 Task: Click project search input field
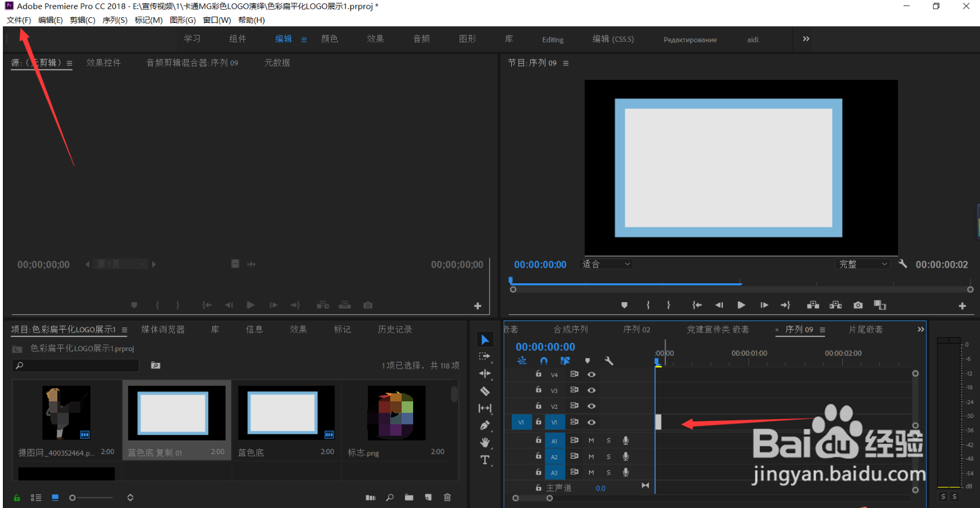76,365
